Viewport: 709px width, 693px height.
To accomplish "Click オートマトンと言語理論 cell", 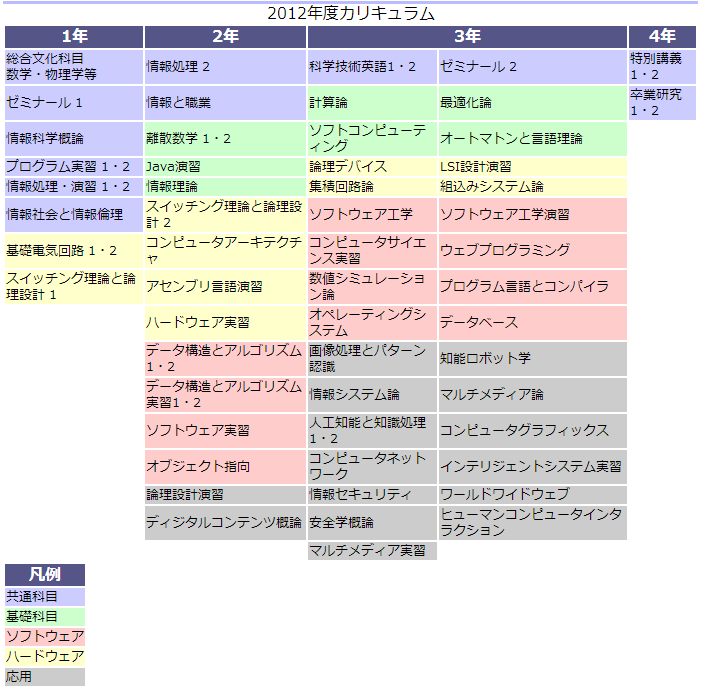I will [533, 139].
